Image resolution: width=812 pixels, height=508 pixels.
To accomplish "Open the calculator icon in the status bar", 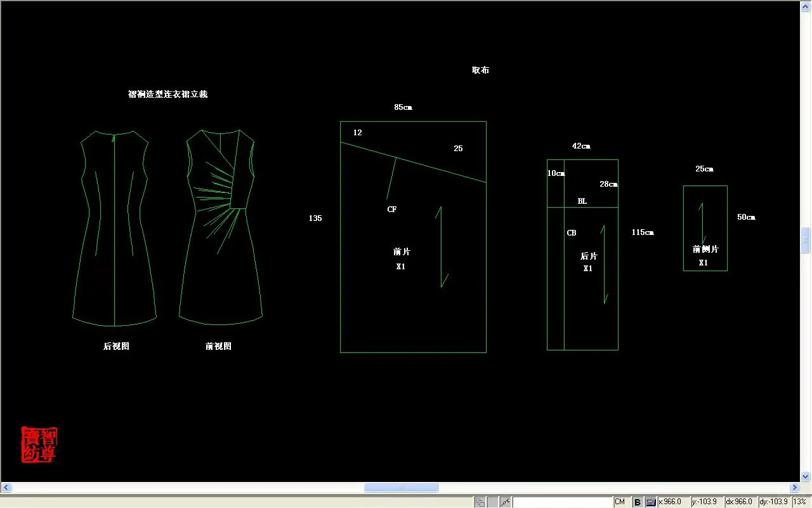I will click(x=651, y=502).
